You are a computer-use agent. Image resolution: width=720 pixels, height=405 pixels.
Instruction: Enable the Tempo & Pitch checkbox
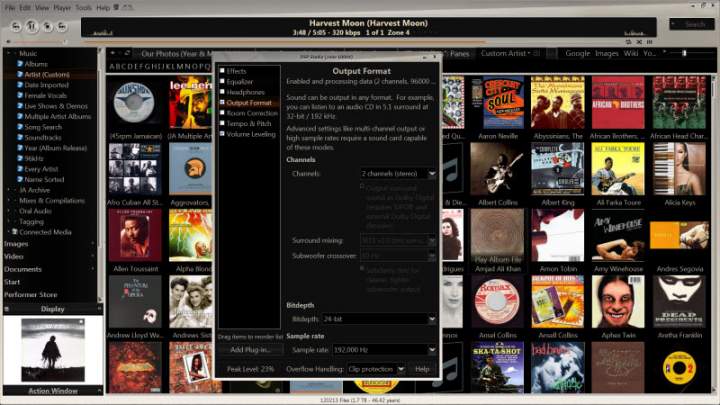click(x=222, y=123)
